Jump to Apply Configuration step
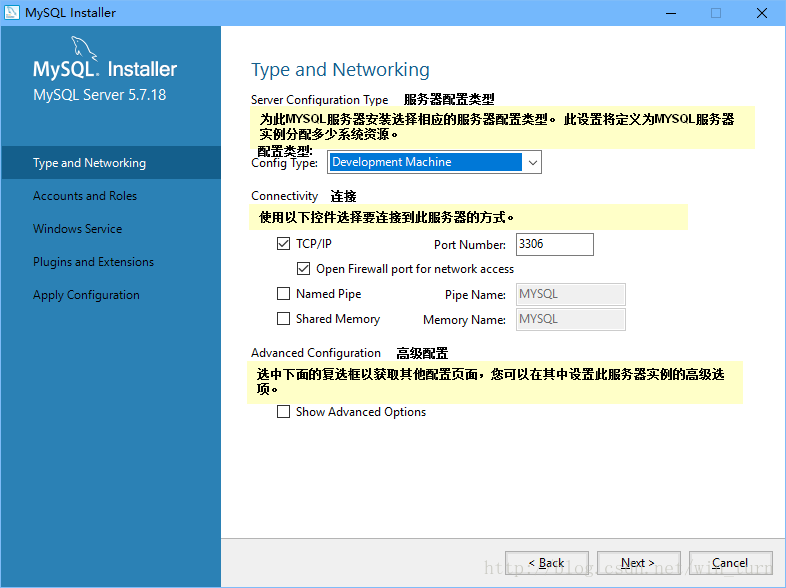The image size is (786, 588). (86, 295)
